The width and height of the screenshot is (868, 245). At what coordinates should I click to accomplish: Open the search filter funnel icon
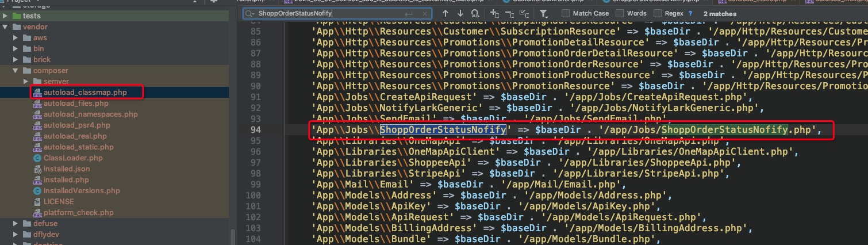543,13
